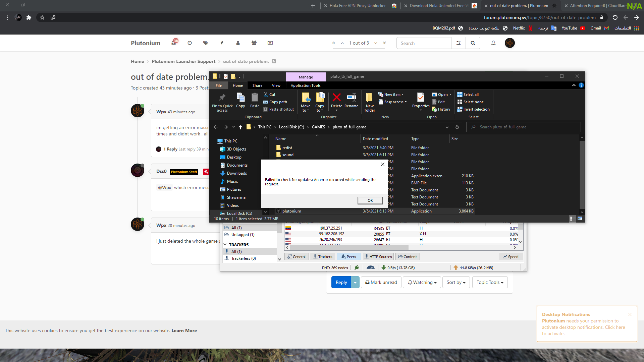Open Popular fire icon in Plutonium navbar

point(222,43)
